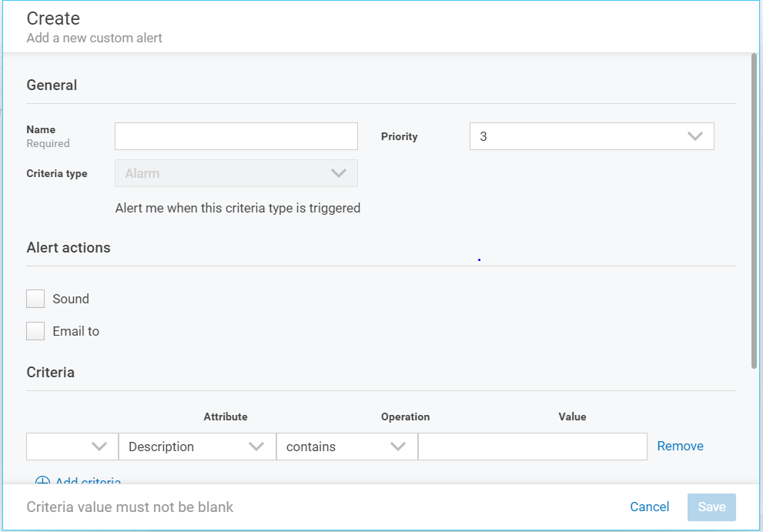Click the Alert actions section heading

tap(68, 248)
